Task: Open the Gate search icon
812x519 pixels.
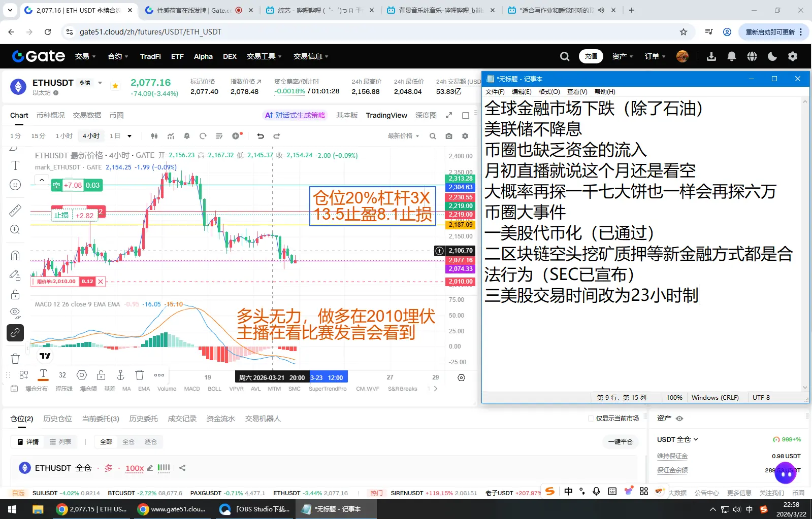Action: pyautogui.click(x=565, y=56)
